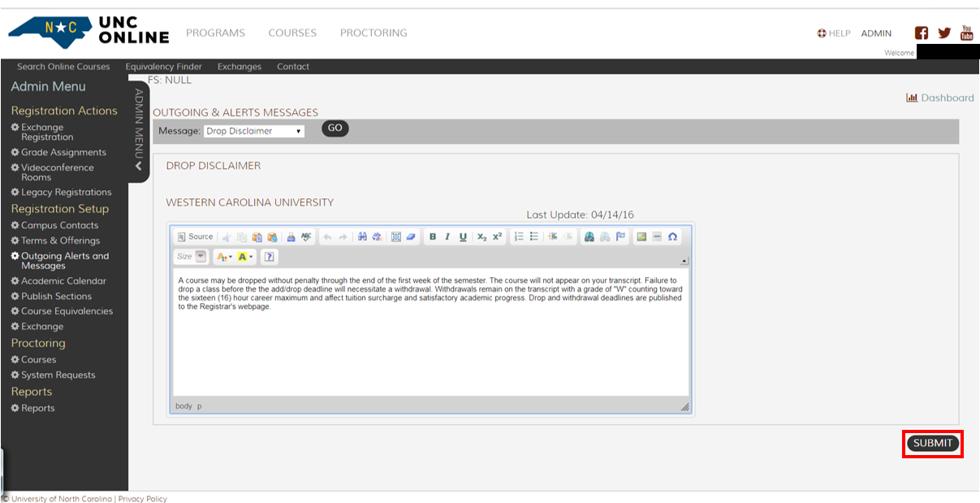Viewport: 980px width, 503px height.
Task: Click the print icon in editor toolbar
Action: coord(291,236)
